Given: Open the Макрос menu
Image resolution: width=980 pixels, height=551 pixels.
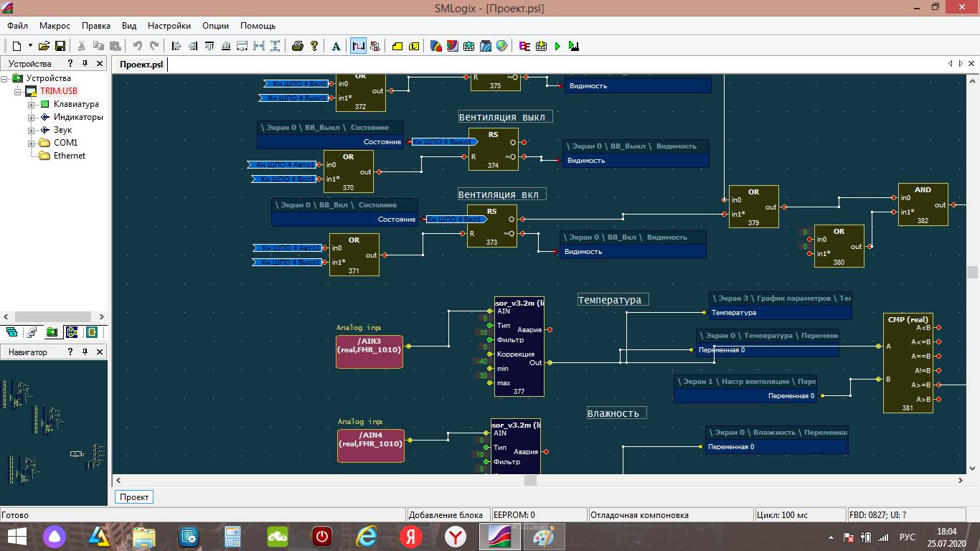Looking at the screenshot, I should pos(55,26).
